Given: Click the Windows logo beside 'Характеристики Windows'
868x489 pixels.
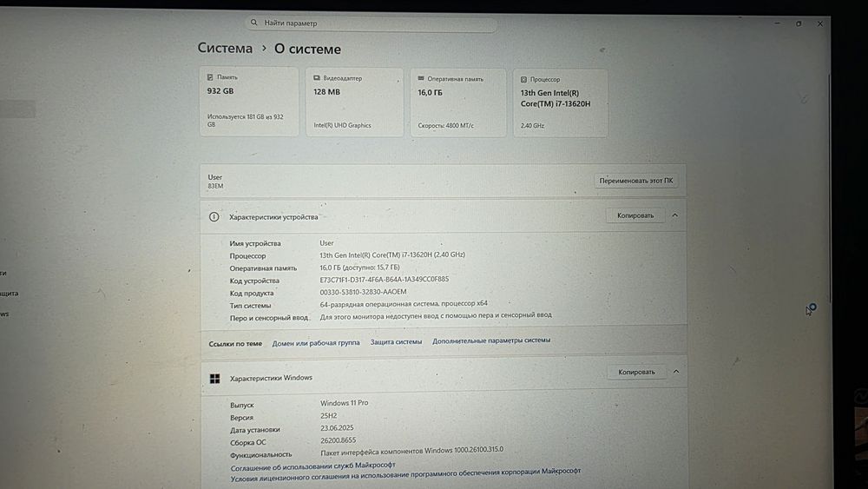Looking at the screenshot, I should (214, 378).
